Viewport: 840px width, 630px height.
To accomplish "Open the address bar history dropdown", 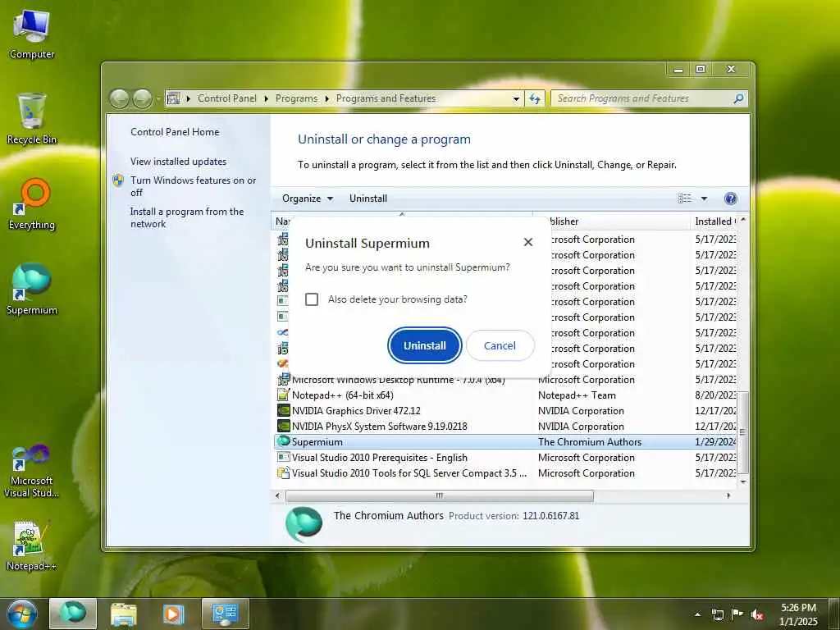I will (516, 98).
